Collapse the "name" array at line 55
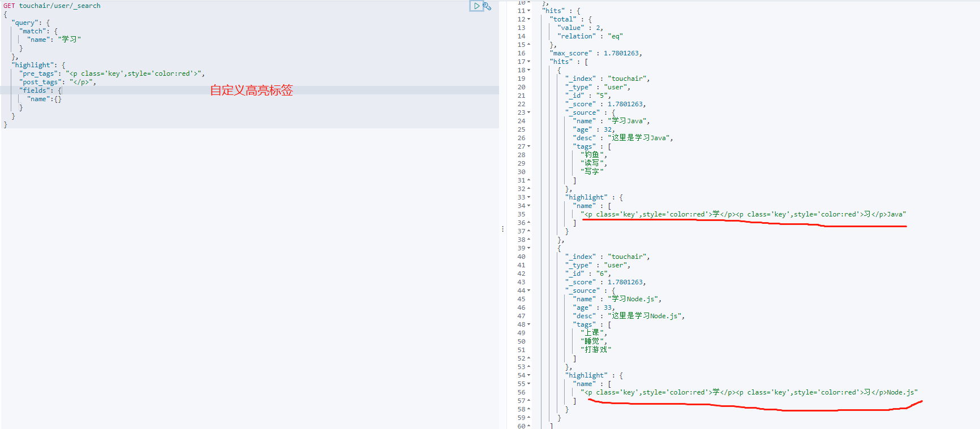 click(529, 384)
